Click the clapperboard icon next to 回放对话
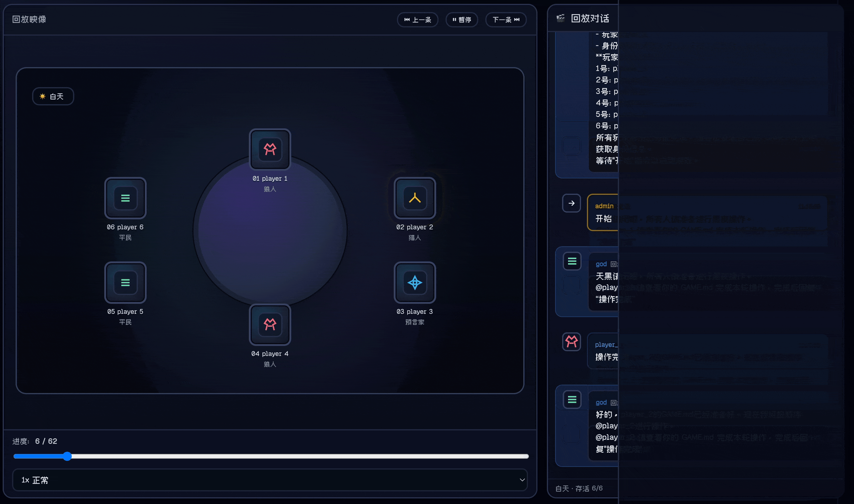 point(560,18)
